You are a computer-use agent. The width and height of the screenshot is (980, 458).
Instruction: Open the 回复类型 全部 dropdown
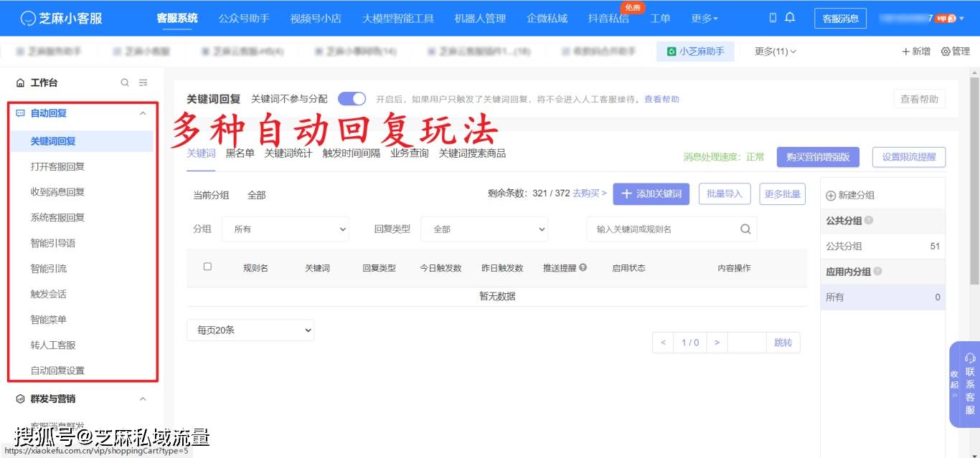[484, 229]
